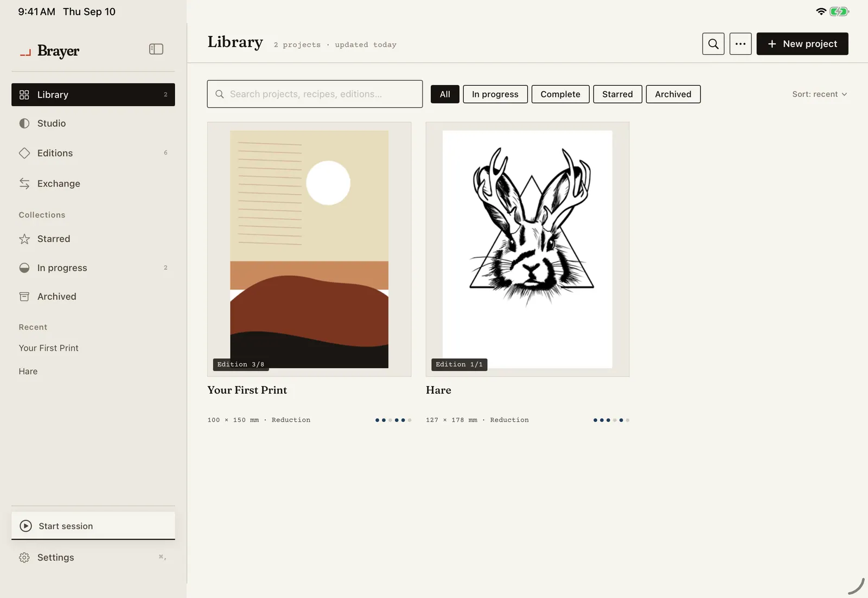Expand the Sort: recent dropdown
The height and width of the screenshot is (598, 868).
[x=819, y=94]
